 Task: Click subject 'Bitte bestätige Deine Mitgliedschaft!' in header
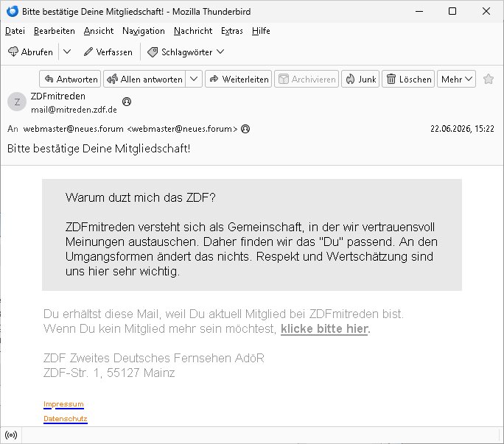[x=99, y=149]
